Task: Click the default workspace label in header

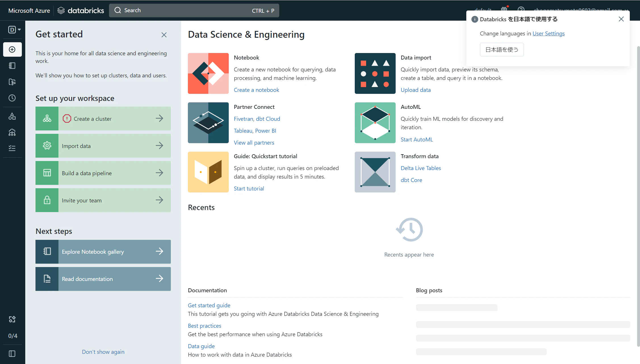Action: pyautogui.click(x=483, y=9)
